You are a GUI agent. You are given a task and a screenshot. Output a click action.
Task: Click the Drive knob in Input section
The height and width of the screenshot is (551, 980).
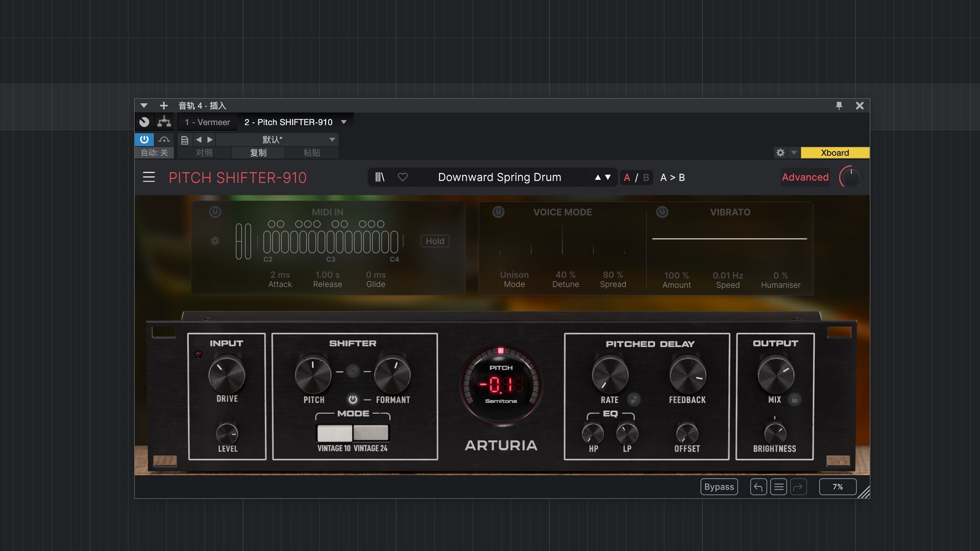pyautogui.click(x=227, y=375)
